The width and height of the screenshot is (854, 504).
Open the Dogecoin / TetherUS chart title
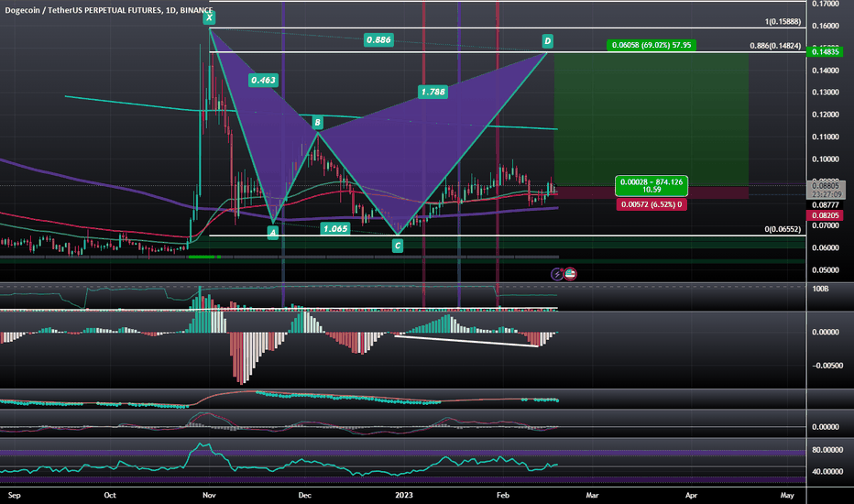[109, 10]
